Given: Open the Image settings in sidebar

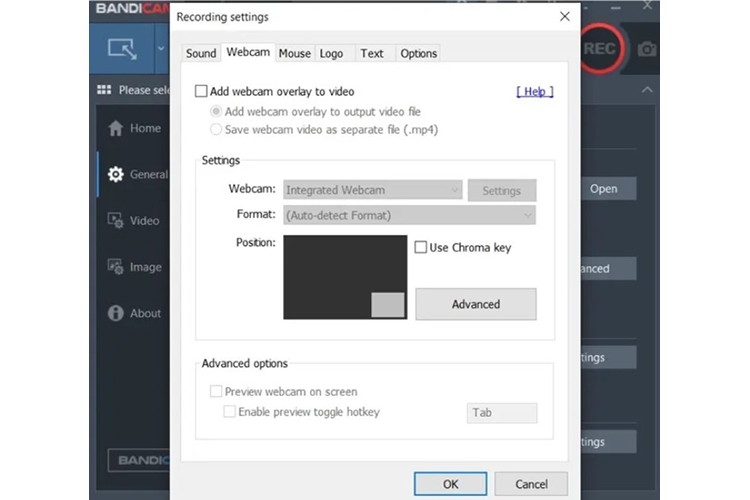Looking at the screenshot, I should (134, 267).
